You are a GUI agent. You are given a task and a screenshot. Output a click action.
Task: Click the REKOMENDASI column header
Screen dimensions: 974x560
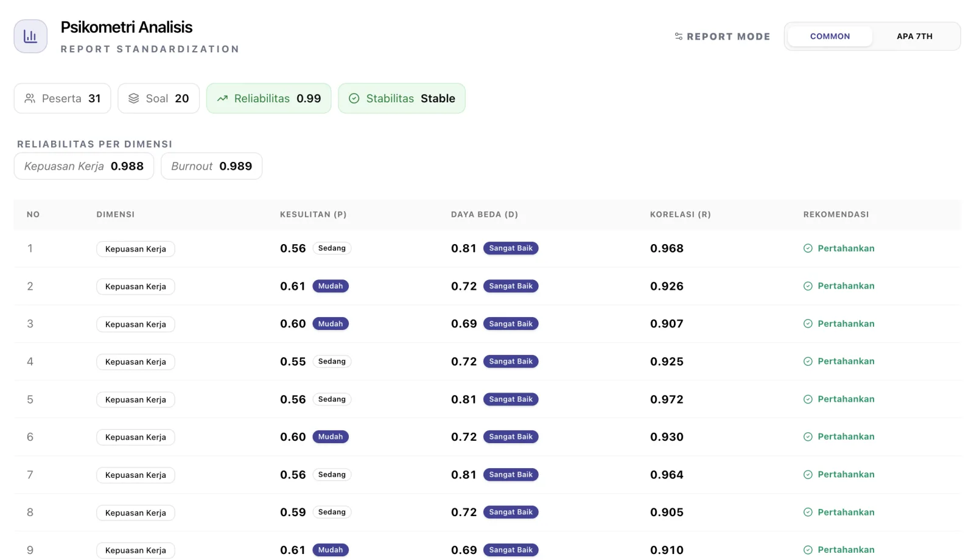[x=836, y=214]
